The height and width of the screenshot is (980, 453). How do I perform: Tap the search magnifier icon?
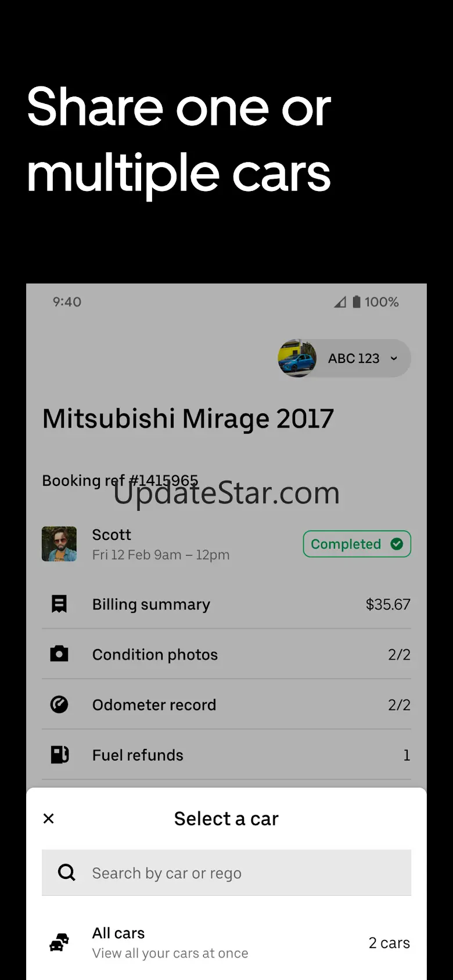tap(67, 873)
